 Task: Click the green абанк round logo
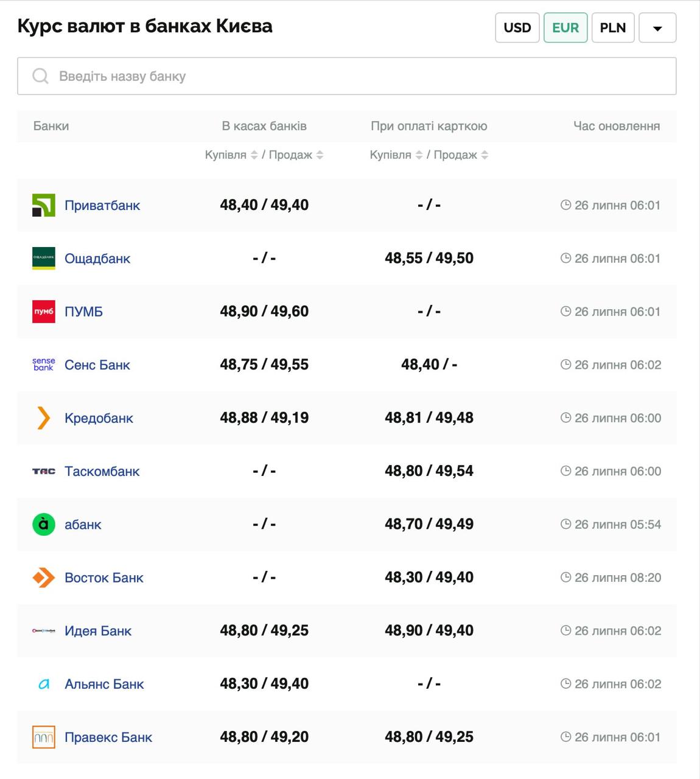click(x=43, y=525)
